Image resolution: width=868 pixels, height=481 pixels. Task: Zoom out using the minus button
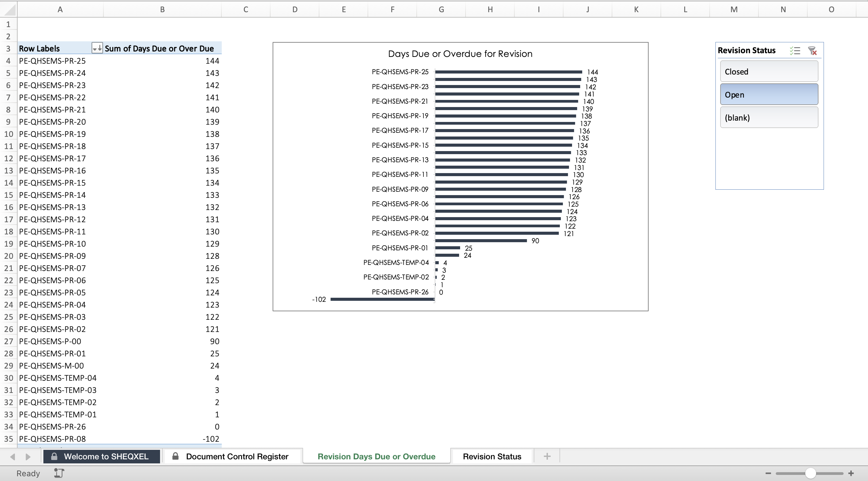pos(768,473)
